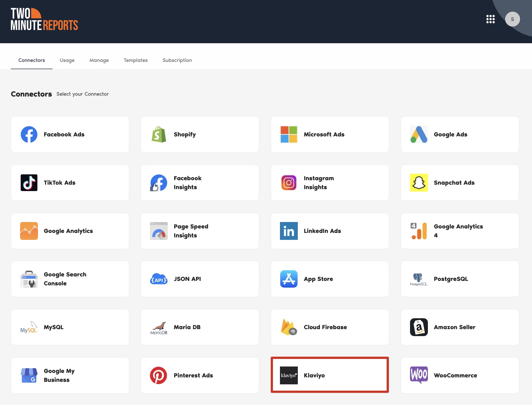Select the TikTok Ads connector label
Screen dimensions: 532x405
pos(59,183)
